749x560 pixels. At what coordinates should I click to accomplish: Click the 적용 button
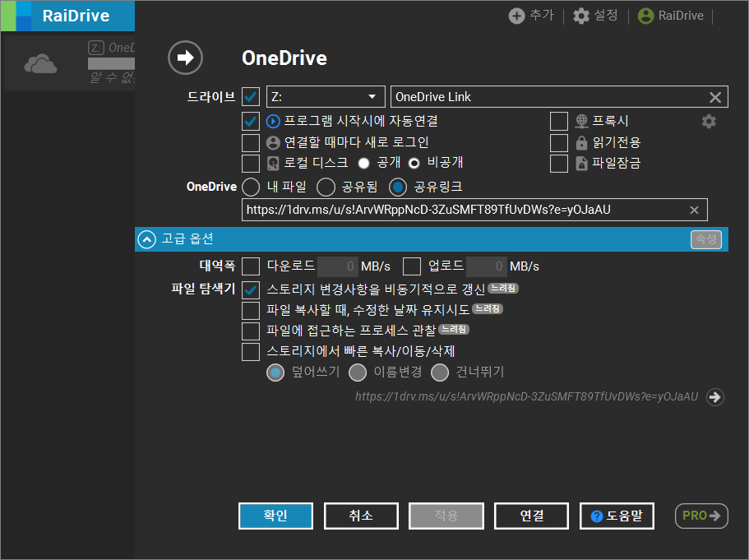pos(446,516)
